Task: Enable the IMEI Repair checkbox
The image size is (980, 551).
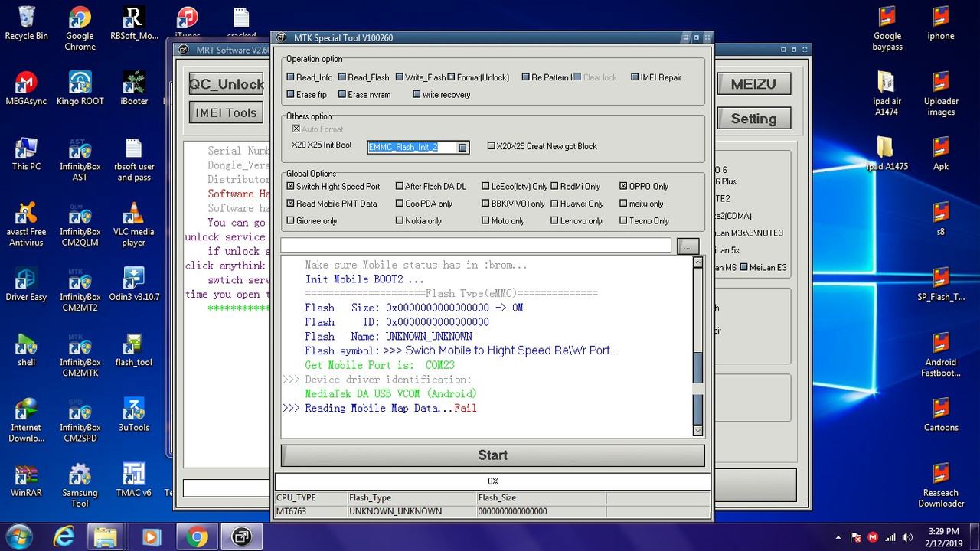Action: coord(635,77)
